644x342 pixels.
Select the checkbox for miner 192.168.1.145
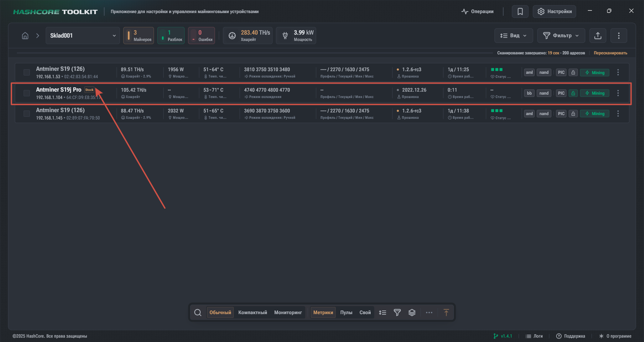point(26,114)
